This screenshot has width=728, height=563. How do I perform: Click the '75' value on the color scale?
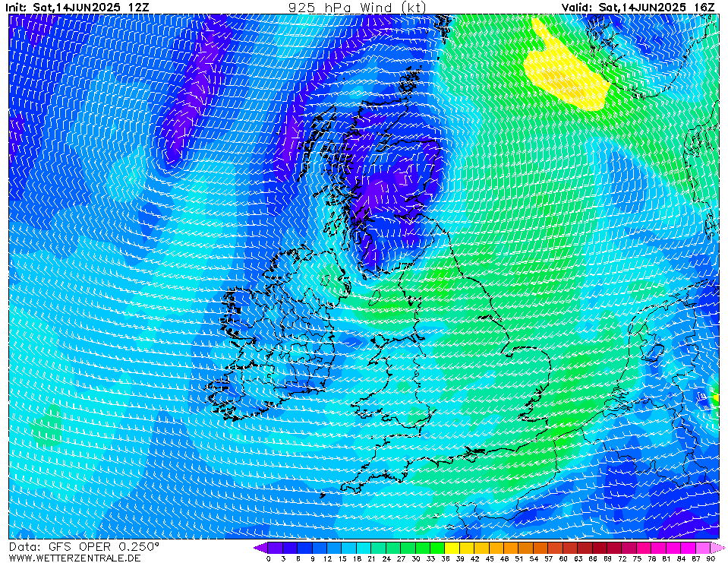click(x=637, y=558)
